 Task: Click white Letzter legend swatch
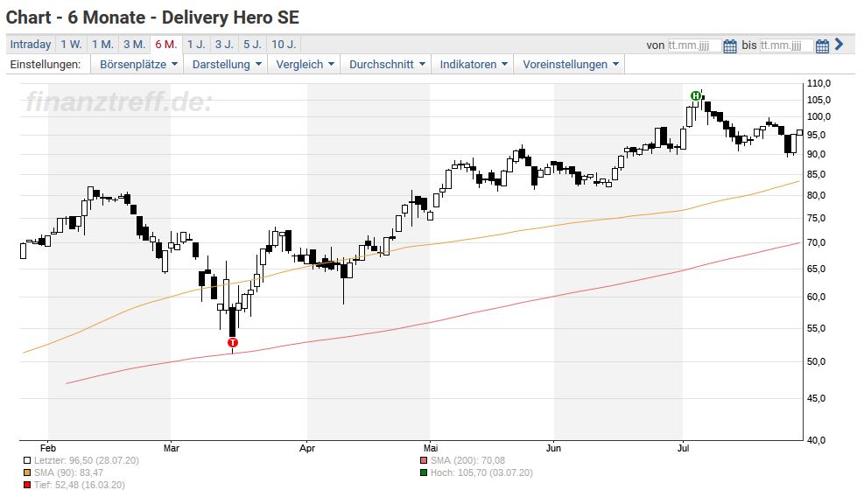[27, 460]
